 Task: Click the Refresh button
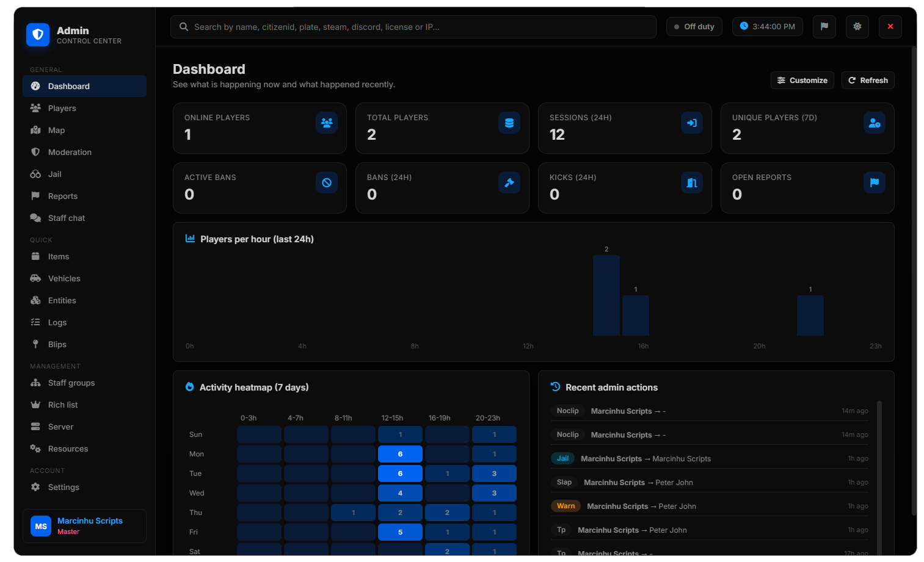(x=868, y=81)
